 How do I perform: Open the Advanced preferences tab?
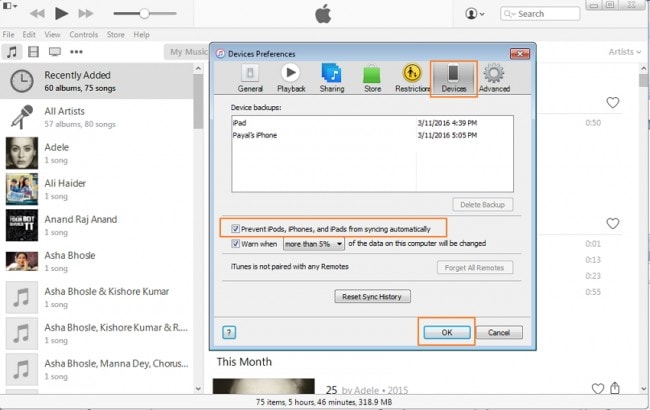pyautogui.click(x=494, y=78)
